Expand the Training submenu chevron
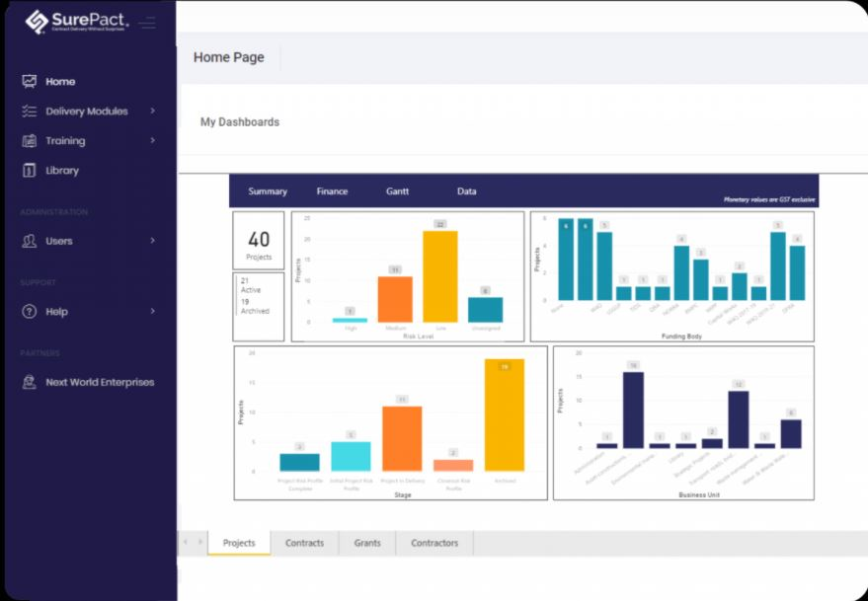Viewport: 868px width, 601px height. click(x=151, y=140)
